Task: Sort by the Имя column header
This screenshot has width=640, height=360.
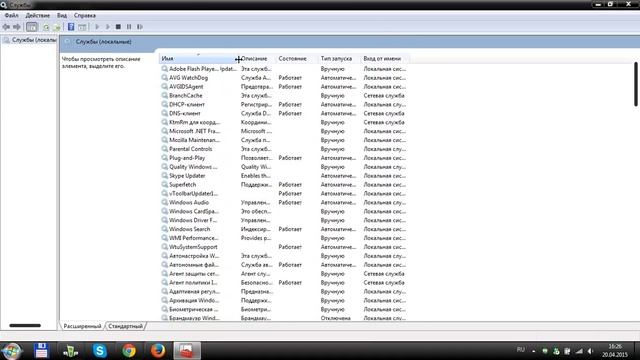Action: point(198,59)
